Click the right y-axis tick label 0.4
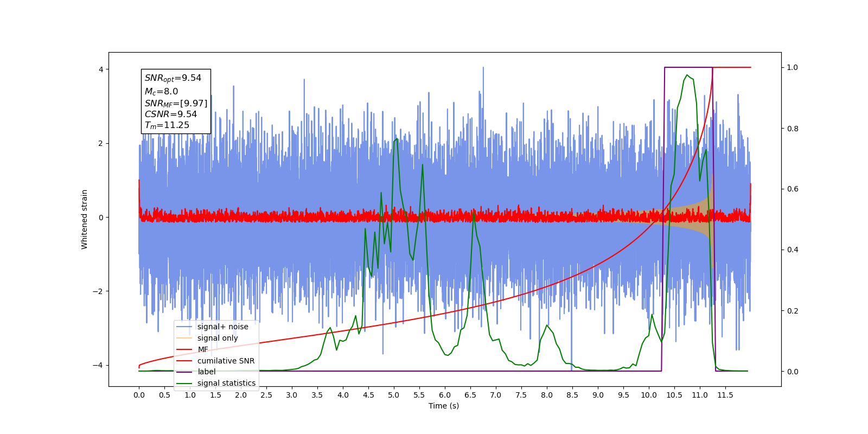Viewport: 868px width, 434px height. coord(793,250)
